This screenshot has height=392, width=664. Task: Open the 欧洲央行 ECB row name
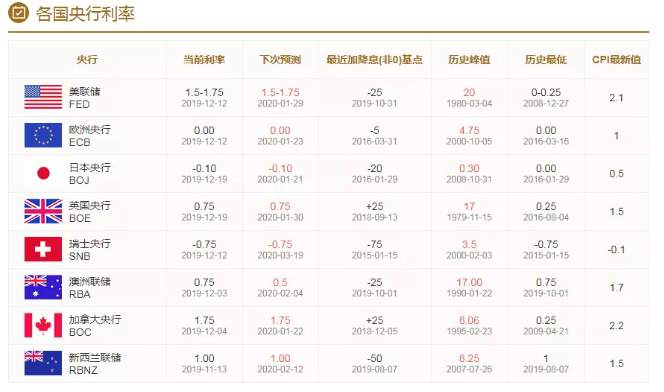(89, 135)
